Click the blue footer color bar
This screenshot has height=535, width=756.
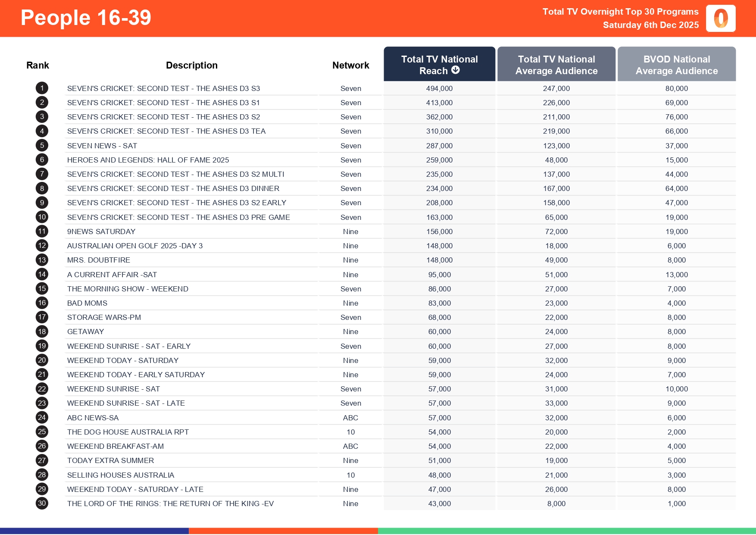94,531
